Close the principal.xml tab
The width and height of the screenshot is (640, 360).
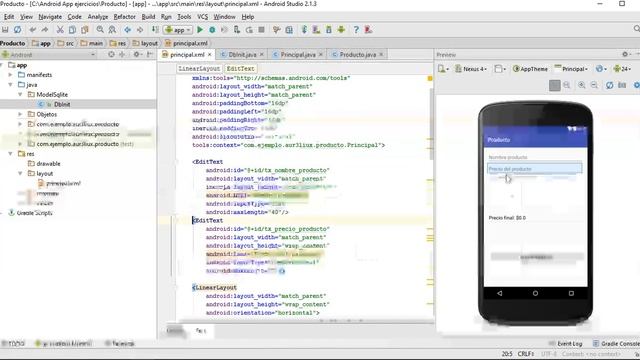click(209, 54)
